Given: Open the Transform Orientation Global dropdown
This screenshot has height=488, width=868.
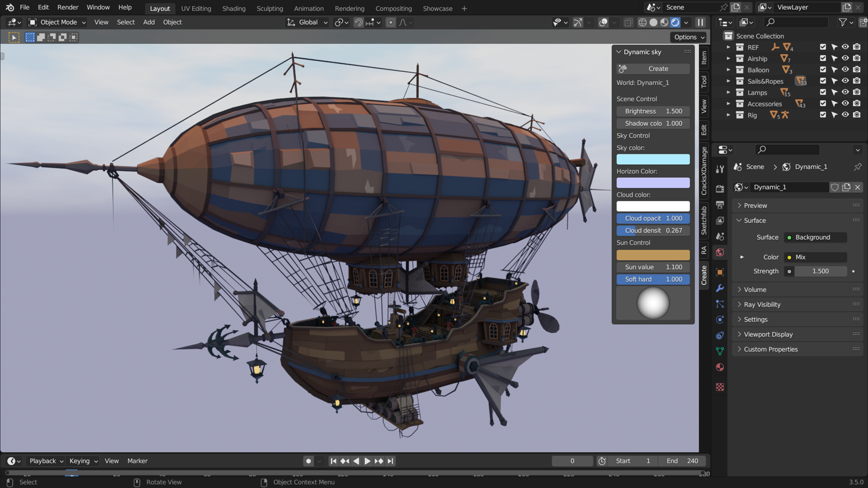Looking at the screenshot, I should [307, 22].
